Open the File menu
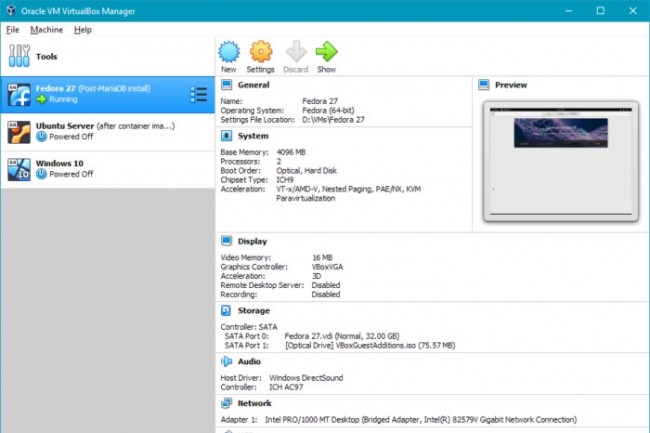 coord(12,30)
